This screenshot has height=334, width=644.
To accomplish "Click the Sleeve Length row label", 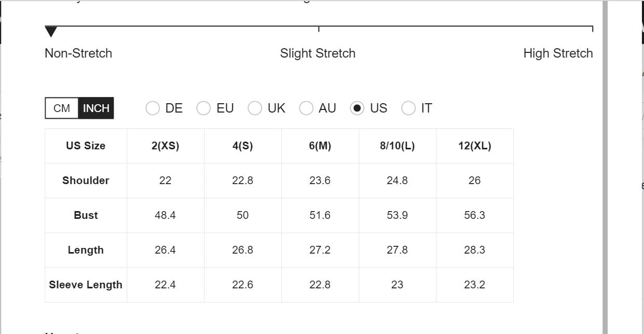I will point(86,285).
